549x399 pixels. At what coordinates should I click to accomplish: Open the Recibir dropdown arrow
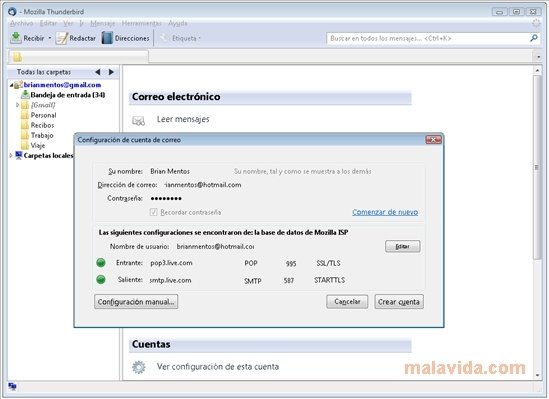coord(50,38)
